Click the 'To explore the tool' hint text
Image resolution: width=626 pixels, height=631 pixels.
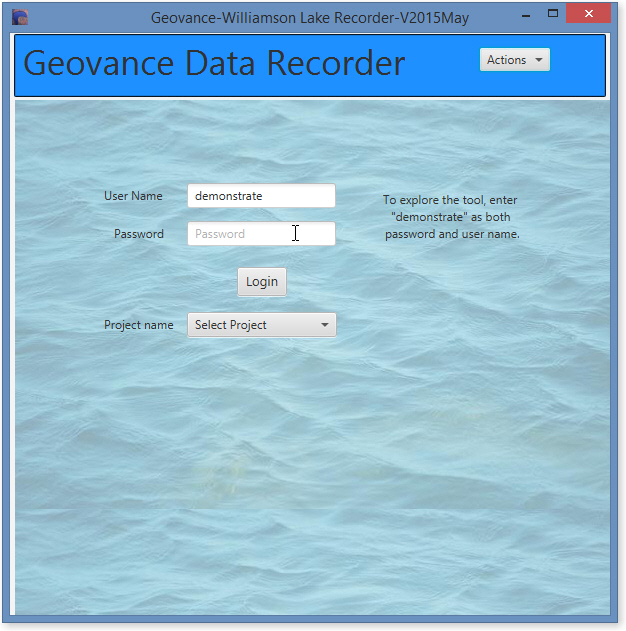[451, 217]
